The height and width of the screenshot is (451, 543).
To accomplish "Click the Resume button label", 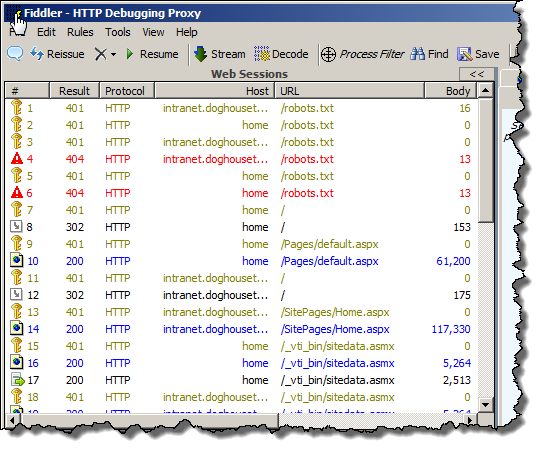I will 159,54.
